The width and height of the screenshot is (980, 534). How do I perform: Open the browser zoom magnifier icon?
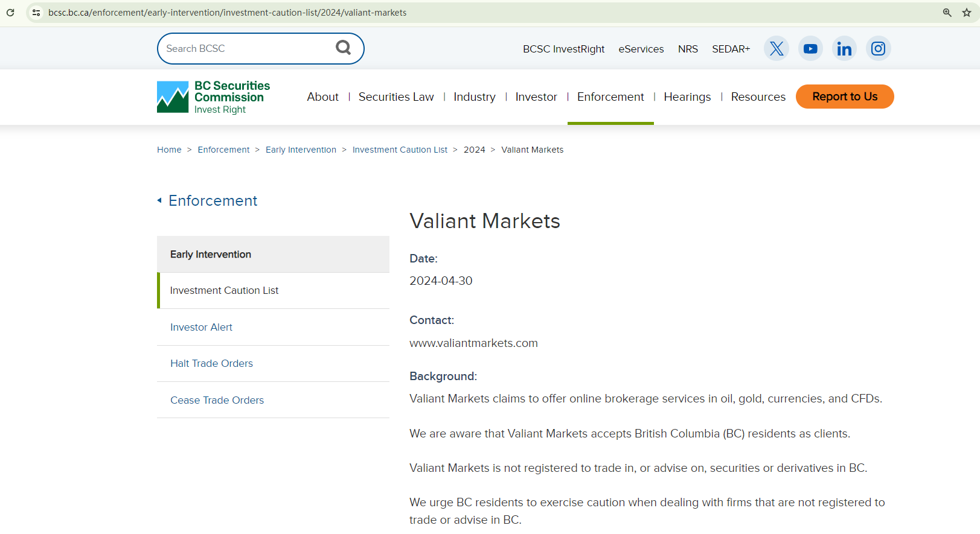(x=947, y=13)
